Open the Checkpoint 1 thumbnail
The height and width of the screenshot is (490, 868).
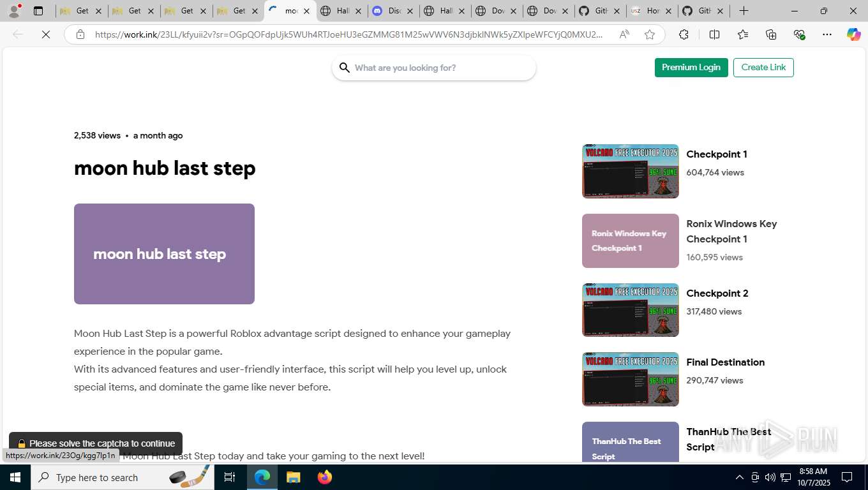pyautogui.click(x=630, y=171)
